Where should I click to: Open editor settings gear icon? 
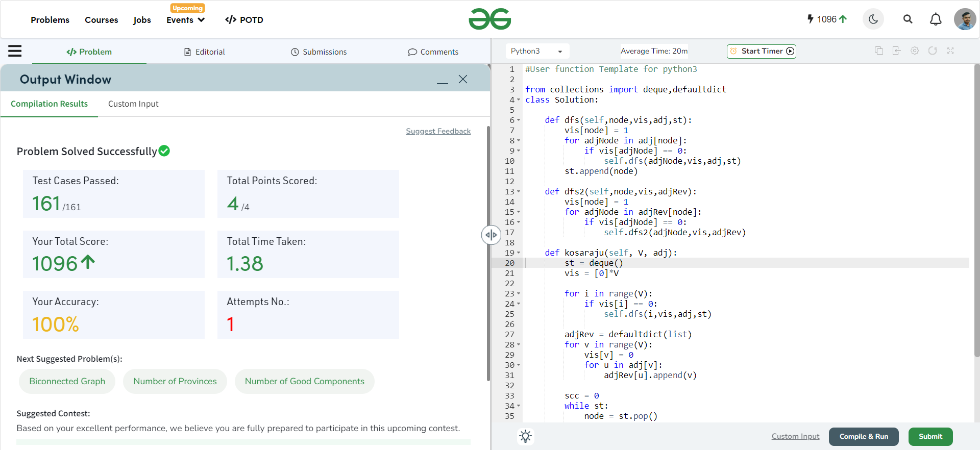click(915, 51)
